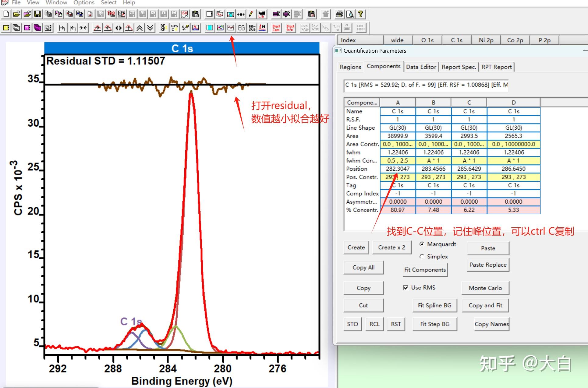Click the residual display toolbar icon
The width and height of the screenshot is (588, 388).
231,28
